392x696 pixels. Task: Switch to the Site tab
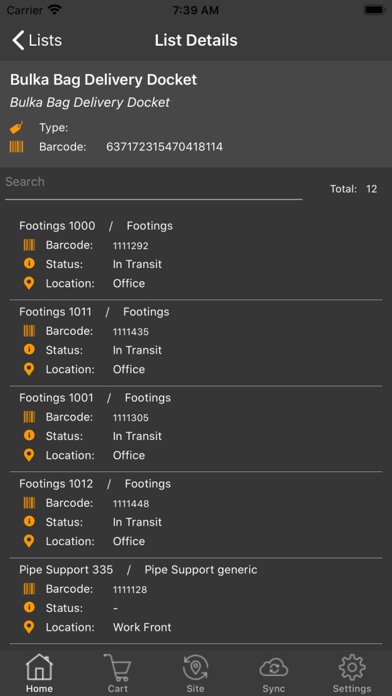[x=196, y=673]
